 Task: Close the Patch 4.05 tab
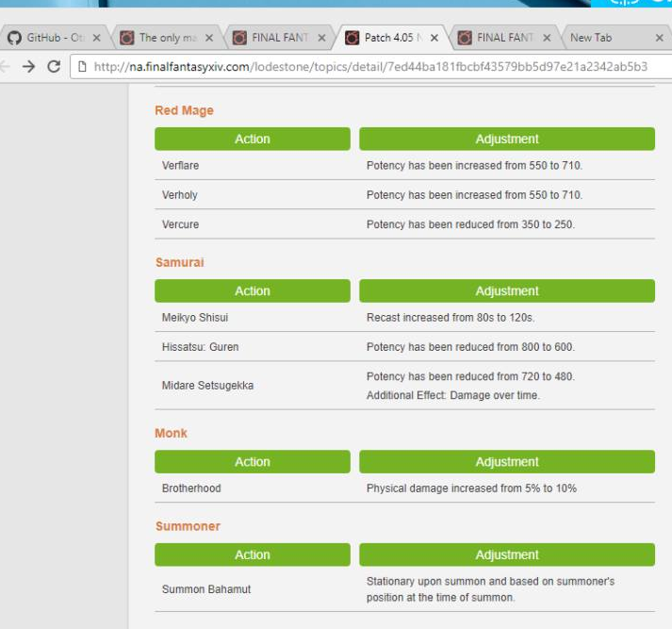tap(434, 38)
